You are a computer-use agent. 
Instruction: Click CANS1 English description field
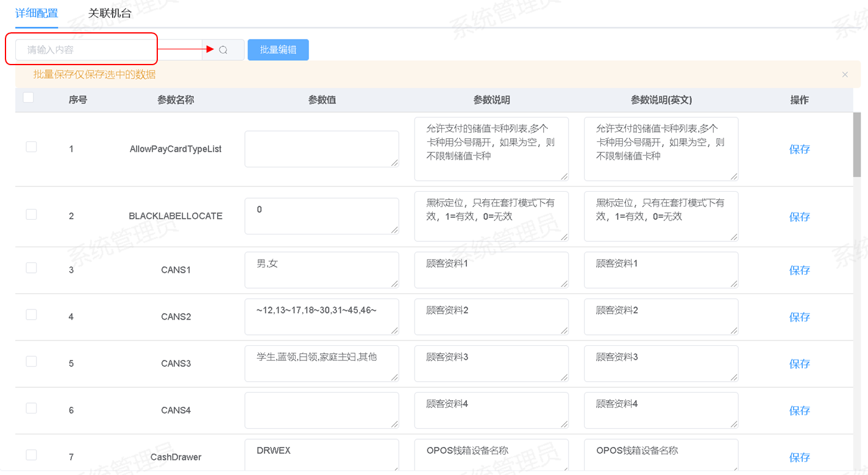click(661, 270)
